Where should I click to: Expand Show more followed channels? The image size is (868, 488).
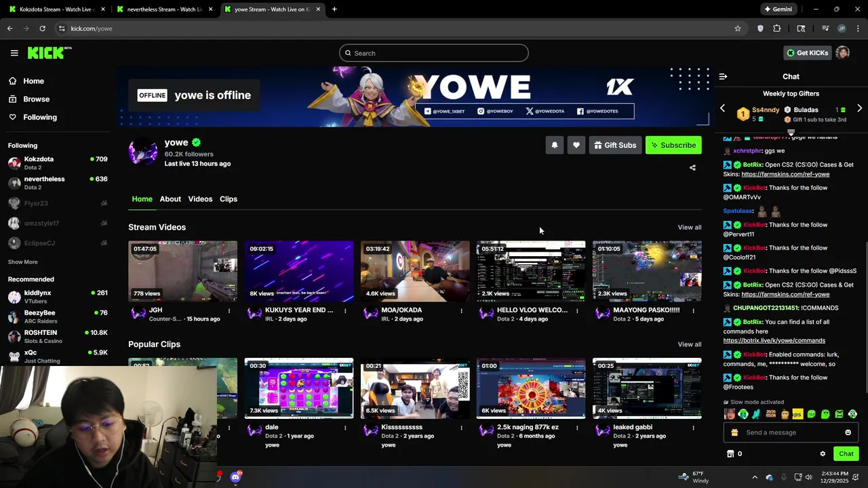point(23,262)
